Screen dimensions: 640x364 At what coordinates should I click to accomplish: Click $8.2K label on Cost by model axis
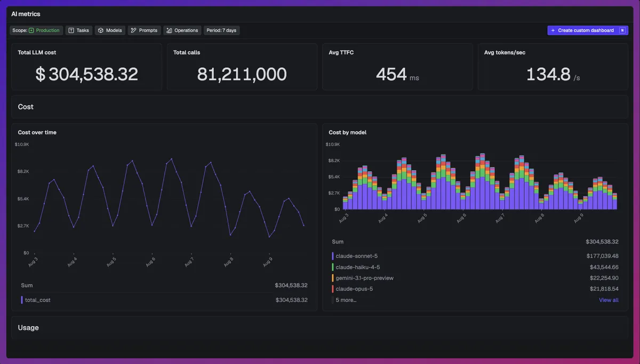click(333, 160)
